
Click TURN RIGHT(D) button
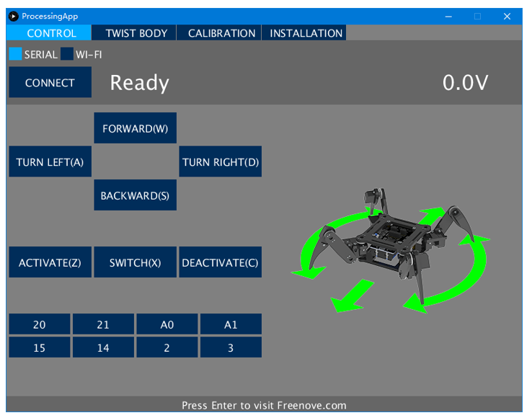coord(221,161)
